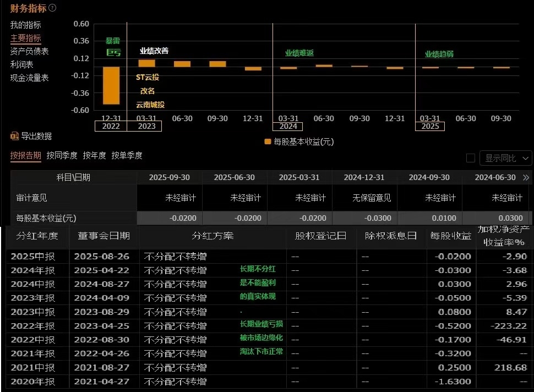Click board date 2025-08-26
The height and width of the screenshot is (392, 534).
[101, 257]
